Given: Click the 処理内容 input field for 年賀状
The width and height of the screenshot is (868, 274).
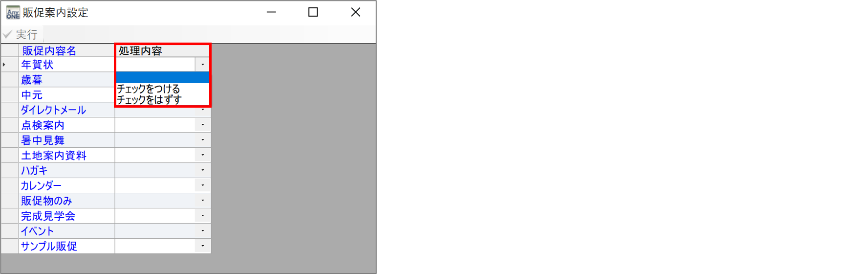Looking at the screenshot, I should pyautogui.click(x=155, y=65).
